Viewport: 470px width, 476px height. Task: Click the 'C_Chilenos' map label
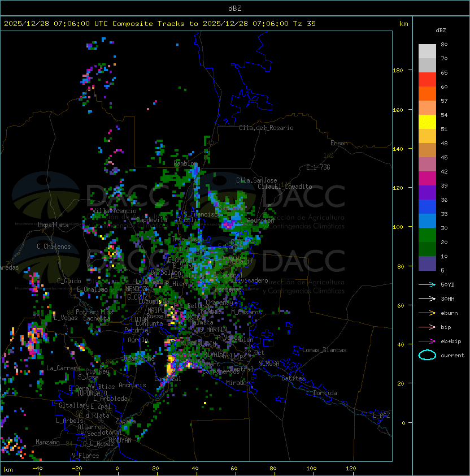coord(54,246)
